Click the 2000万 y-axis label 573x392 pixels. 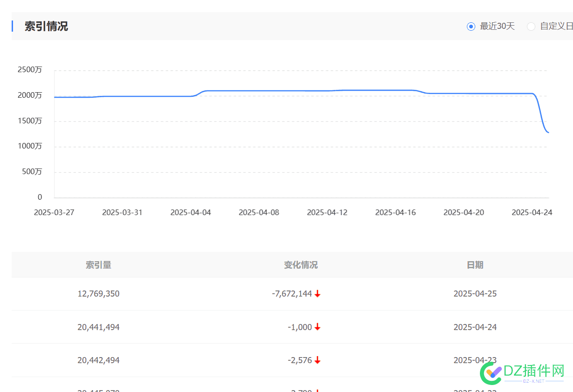[x=30, y=95]
